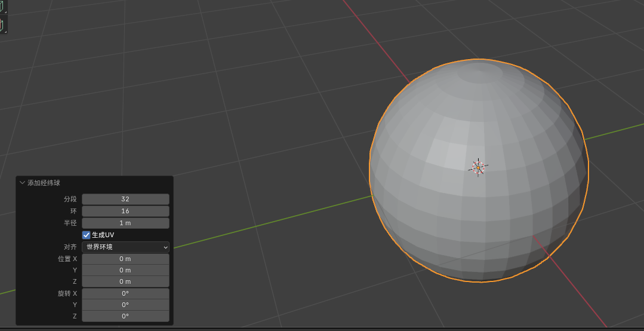Screen dimensions: 644x331
Task: Toggle the 生成UV checkbox
Action: tap(87, 235)
